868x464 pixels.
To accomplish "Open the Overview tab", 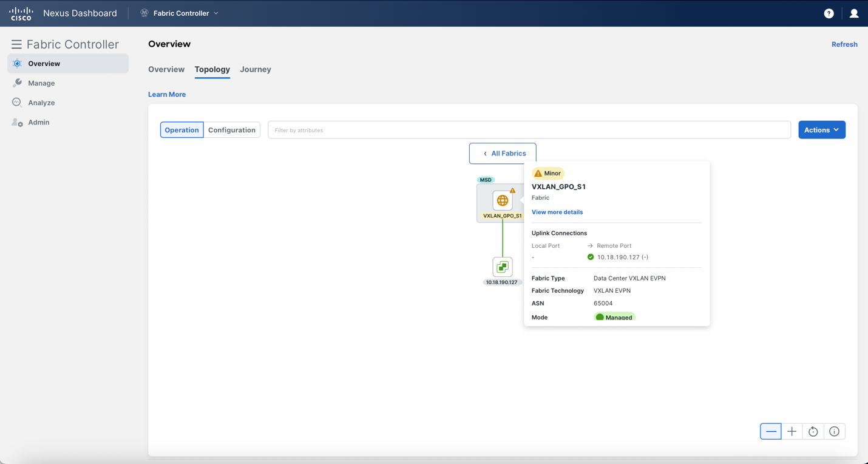I will [x=166, y=69].
